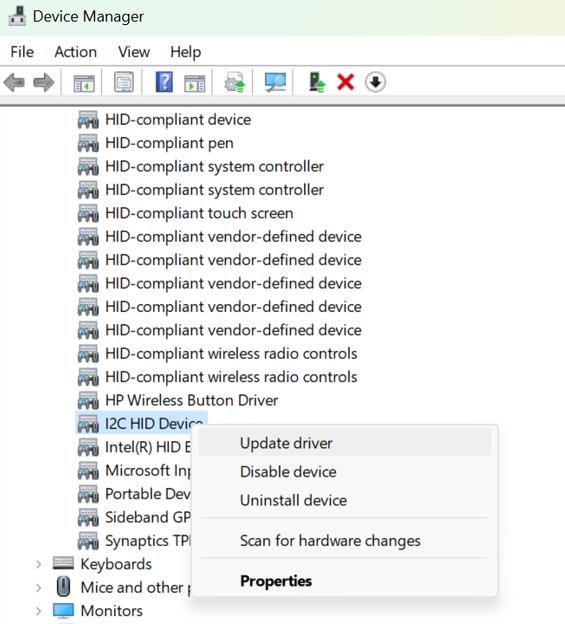Open the File menu
The image size is (565, 624).
(22, 52)
